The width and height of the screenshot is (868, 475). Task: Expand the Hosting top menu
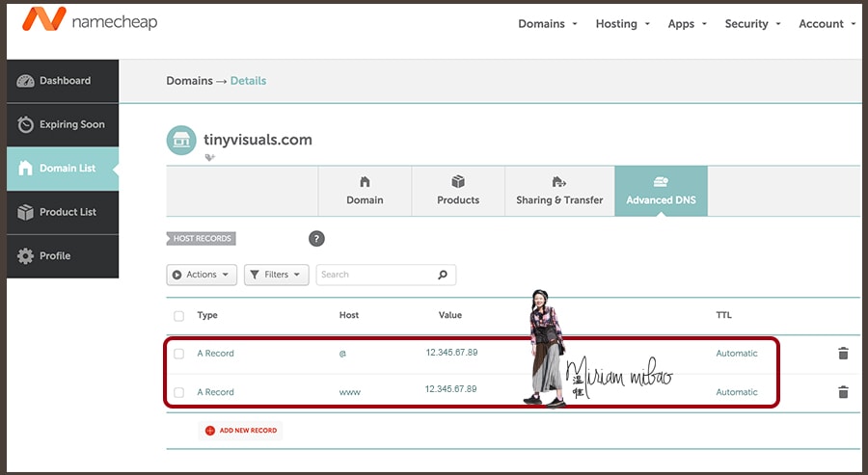pyautogui.click(x=622, y=24)
